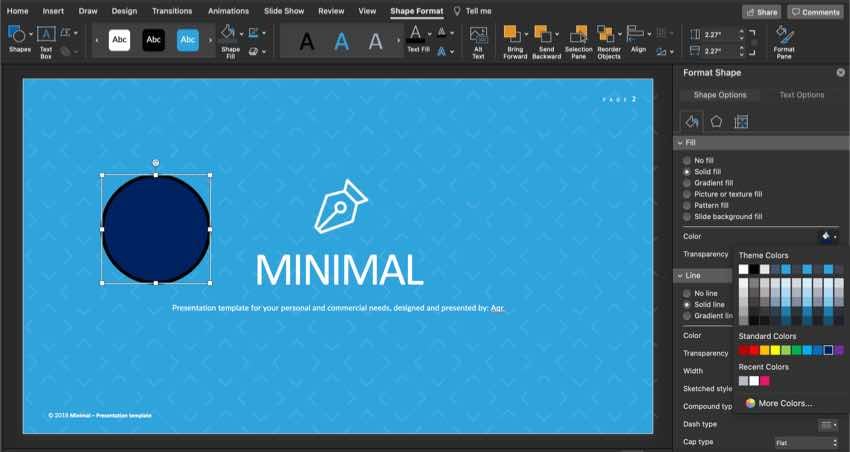
Task: Select Pattern fill radio button
Action: coord(686,205)
